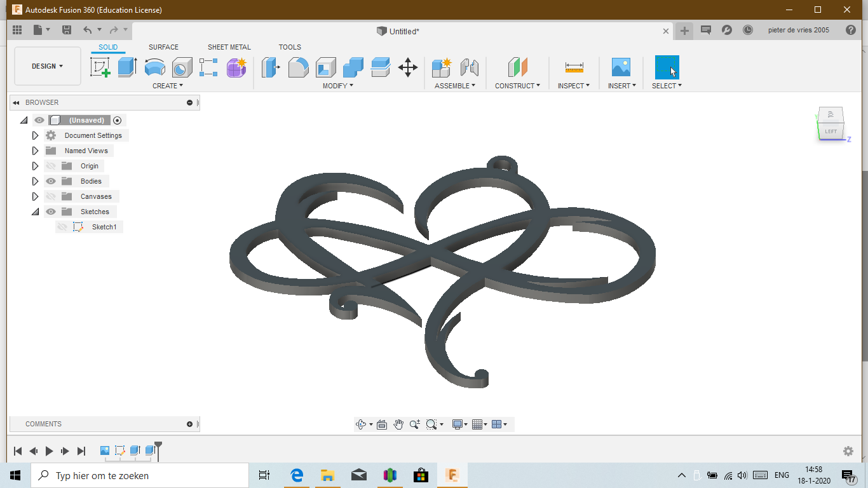Open the INSPECT dropdown menu
Screen dimensions: 868x488
pos(574,86)
